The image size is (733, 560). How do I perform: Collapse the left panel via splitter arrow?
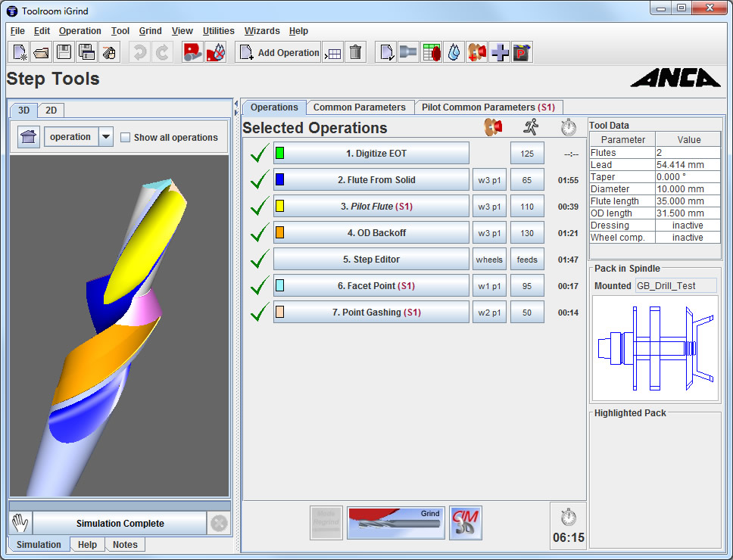pyautogui.click(x=236, y=104)
